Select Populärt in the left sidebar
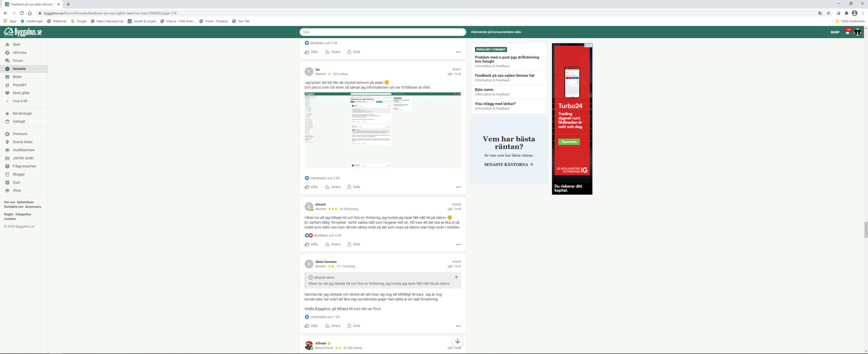 point(19,85)
